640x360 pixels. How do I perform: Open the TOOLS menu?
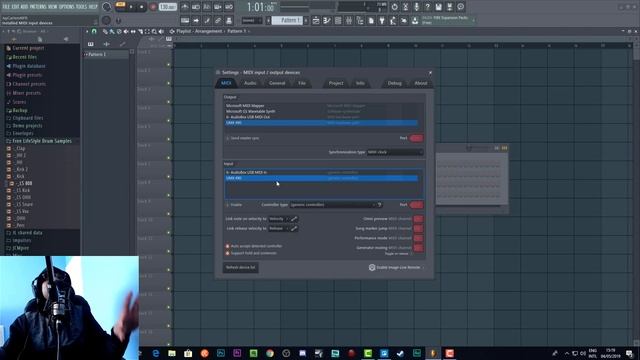[82, 7]
